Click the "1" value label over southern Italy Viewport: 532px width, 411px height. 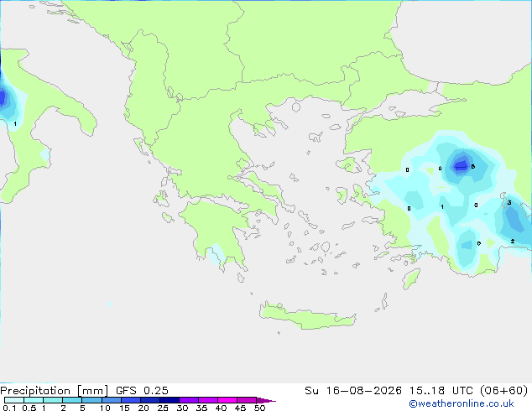point(15,124)
